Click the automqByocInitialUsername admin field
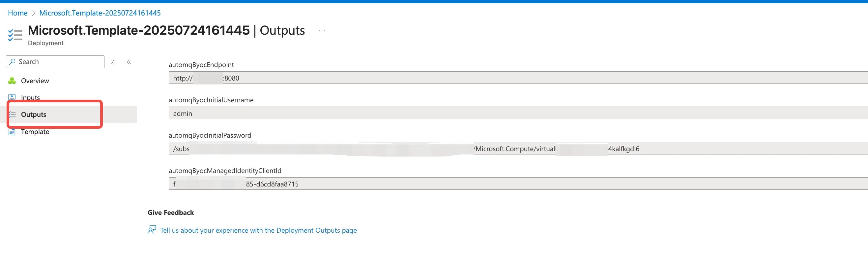Viewport: 868px width, 268px height. pyautogui.click(x=518, y=113)
